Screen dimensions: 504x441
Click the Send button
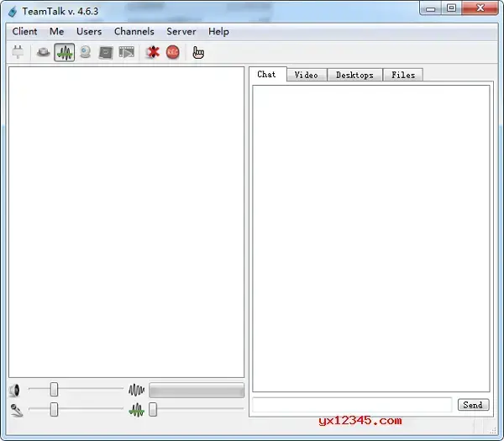point(473,405)
